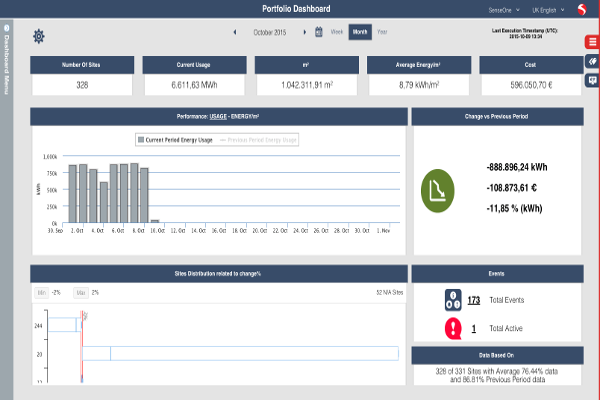The width and height of the screenshot is (600, 400).
Task: Select the Week period tab
Action: click(337, 32)
